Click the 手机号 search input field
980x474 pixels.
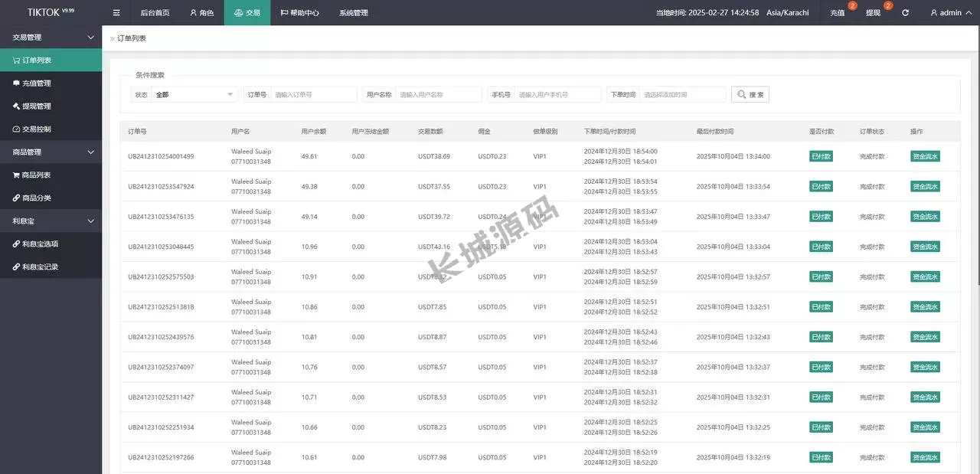[x=557, y=94]
